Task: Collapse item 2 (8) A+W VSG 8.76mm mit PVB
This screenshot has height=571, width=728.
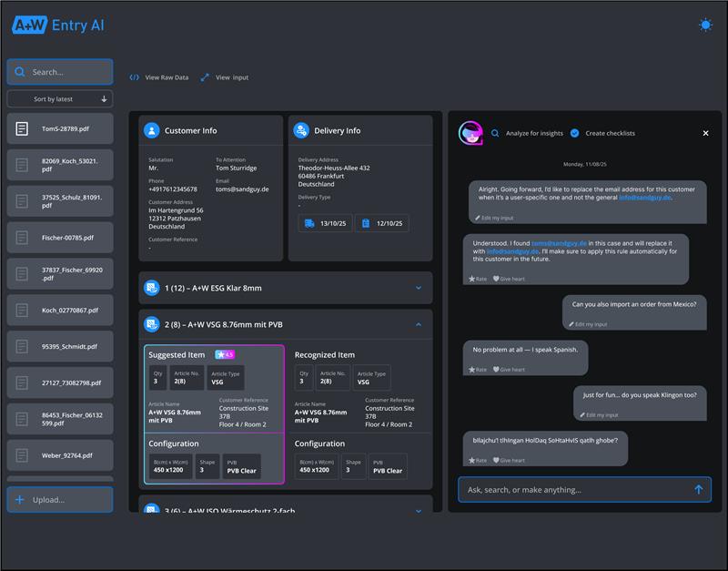Action: click(x=419, y=323)
